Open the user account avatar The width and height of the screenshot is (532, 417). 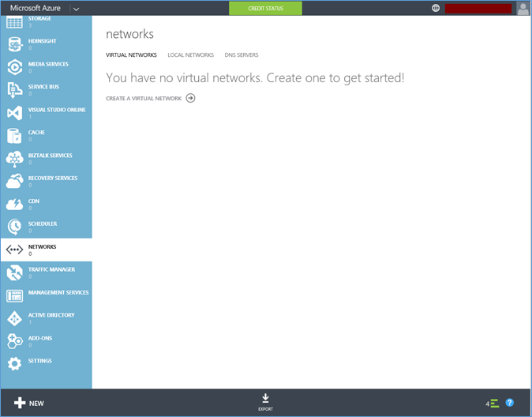point(523,8)
